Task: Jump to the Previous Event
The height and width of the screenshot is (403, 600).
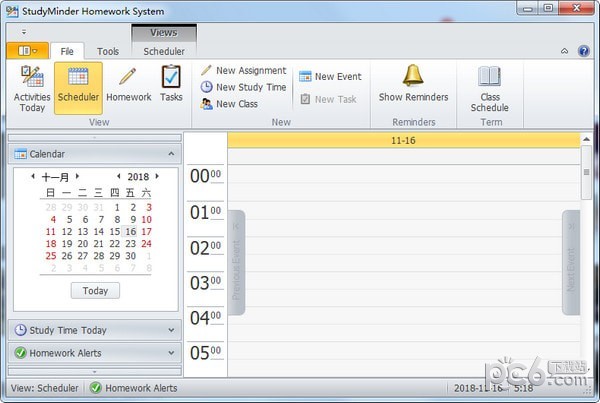Action: 236,263
